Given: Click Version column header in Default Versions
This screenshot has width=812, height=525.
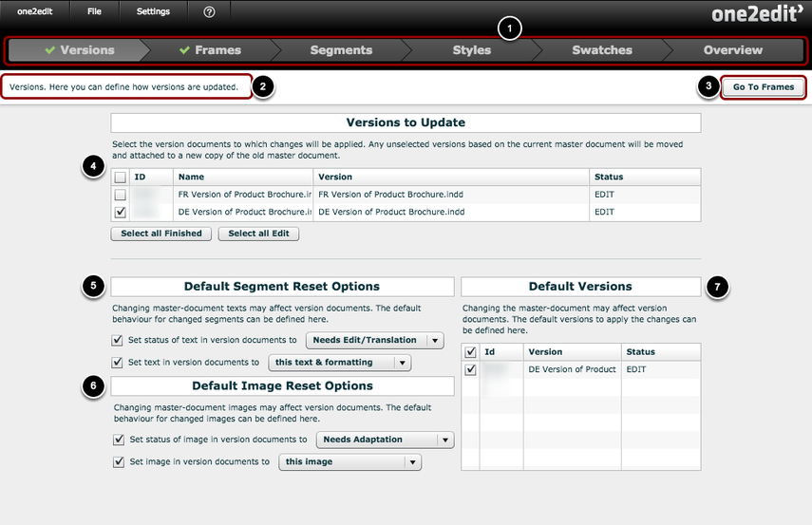Looking at the screenshot, I should [573, 352].
